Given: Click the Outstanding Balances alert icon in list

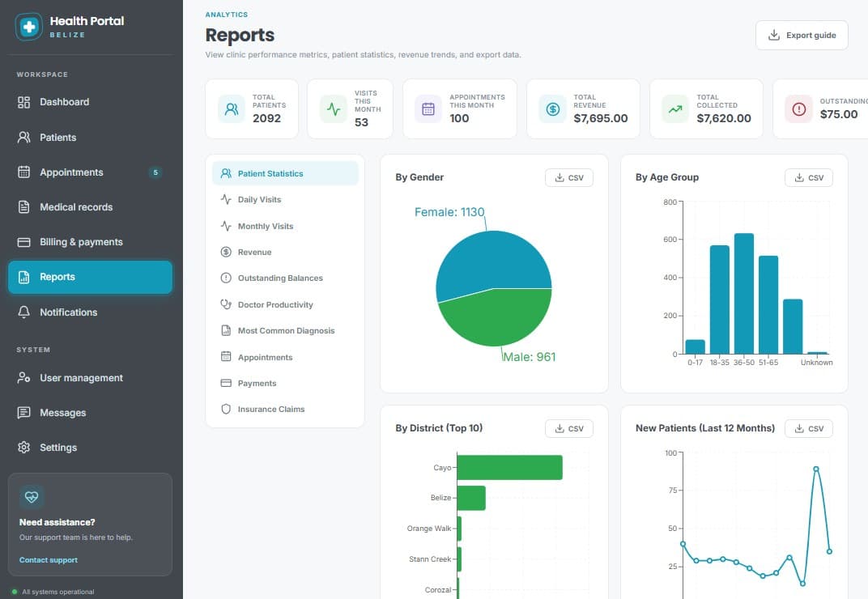Looking at the screenshot, I should [x=226, y=278].
